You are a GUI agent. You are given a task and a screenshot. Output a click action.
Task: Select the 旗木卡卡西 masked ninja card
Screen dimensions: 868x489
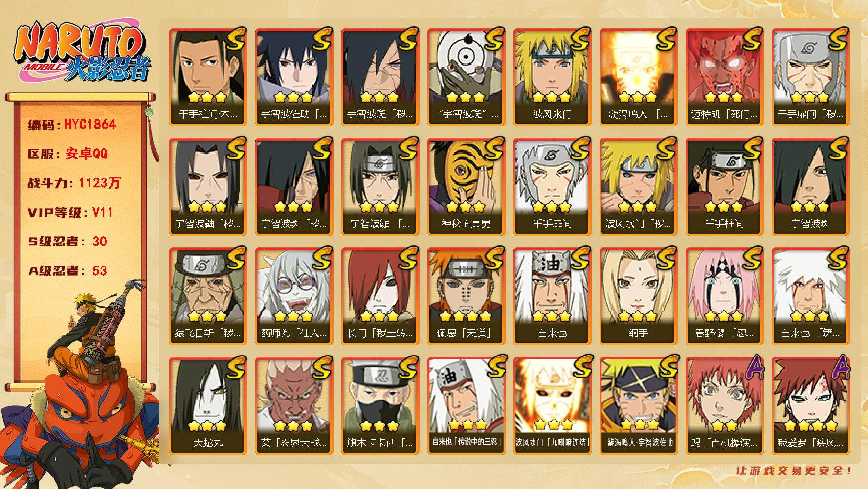click(380, 406)
